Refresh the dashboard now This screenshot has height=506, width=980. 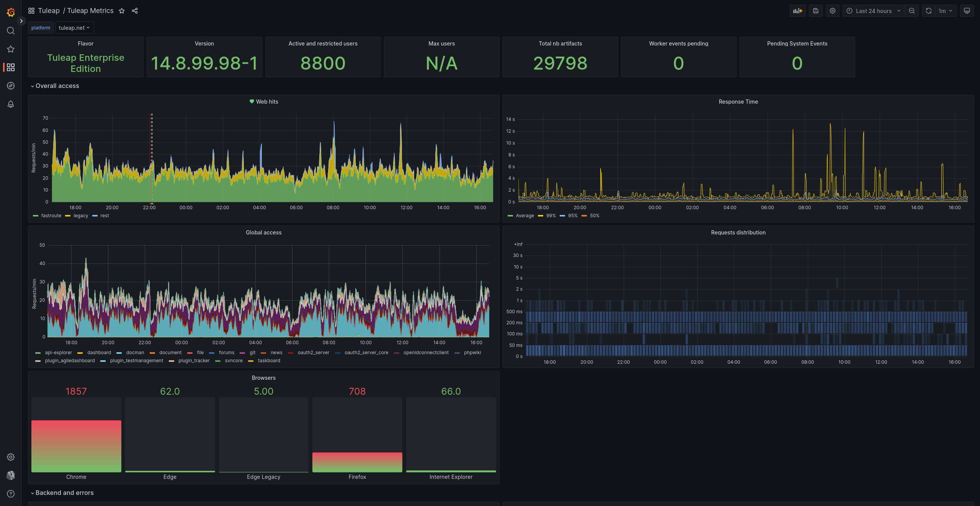928,11
